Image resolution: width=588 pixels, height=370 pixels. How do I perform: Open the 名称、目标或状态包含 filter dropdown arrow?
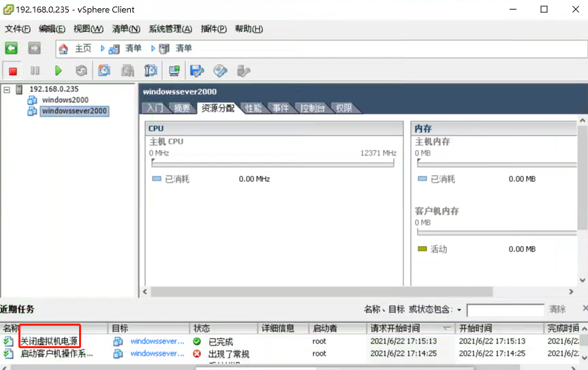click(x=459, y=310)
